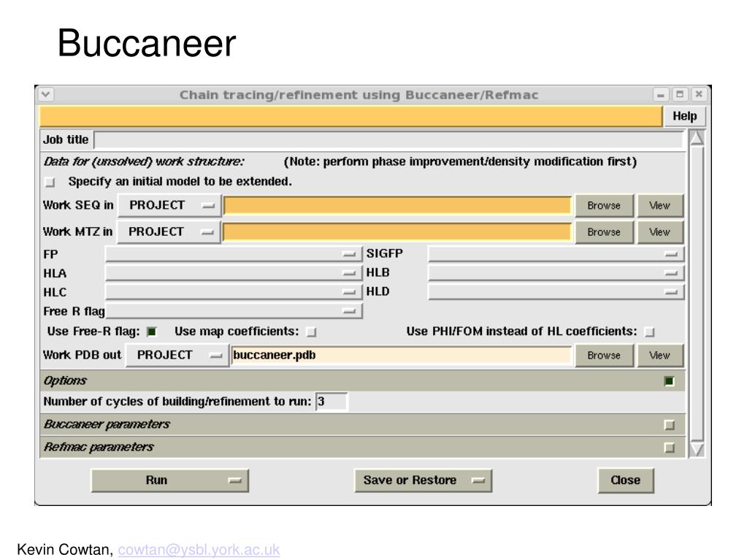This screenshot has height=560, width=747.
Task: Open the Save or Restore menu
Action: (x=423, y=480)
